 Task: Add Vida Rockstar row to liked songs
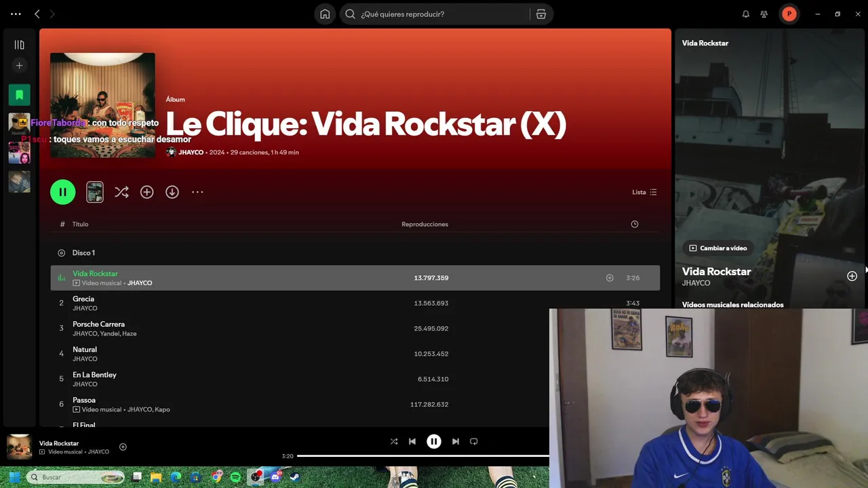click(x=610, y=278)
